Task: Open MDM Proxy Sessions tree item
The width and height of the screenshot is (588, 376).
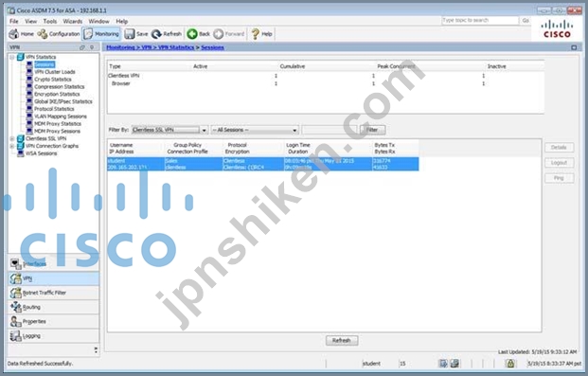Action: click(57, 131)
